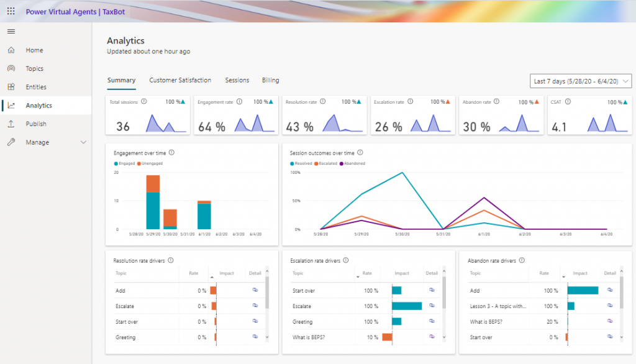
Task: Show info for Escalation rate card
Action: (411, 101)
